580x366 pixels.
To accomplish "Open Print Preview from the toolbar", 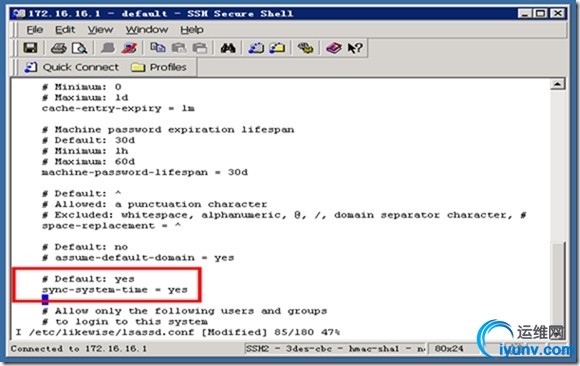I will [x=79, y=48].
